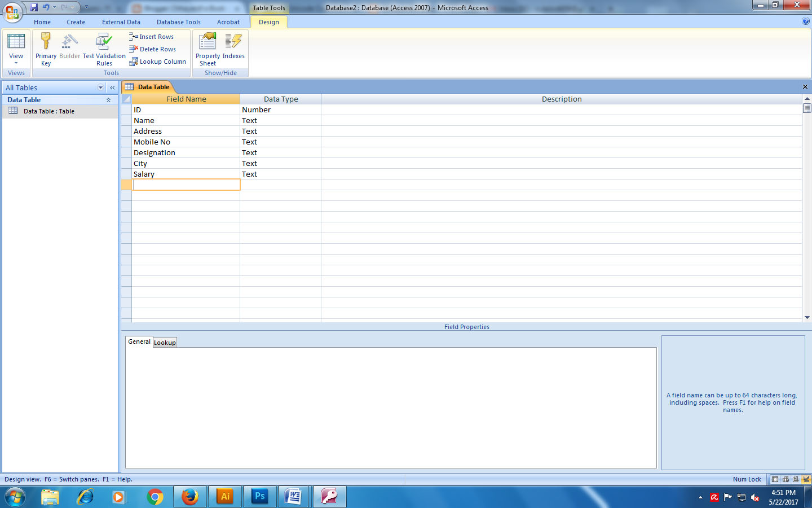The image size is (812, 508).
Task: Open Windows Explorer from taskbar
Action: [50, 497]
